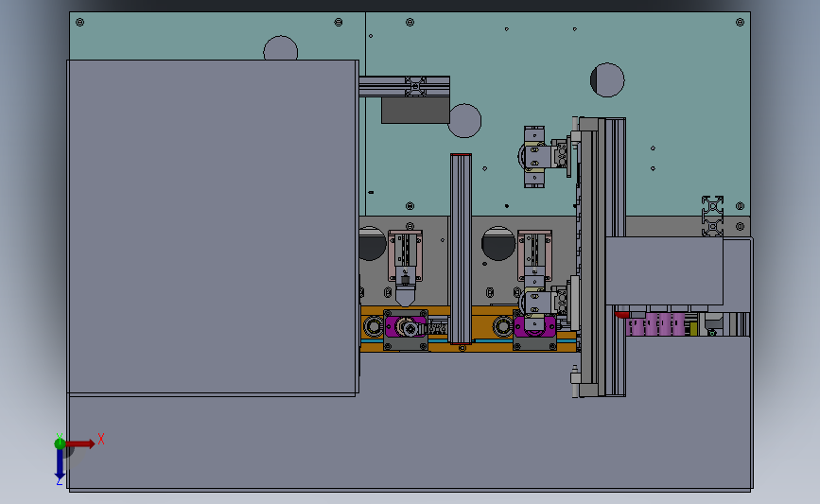Select the round hole beside the dark gray block
This screenshot has width=820, height=504.
(465, 121)
